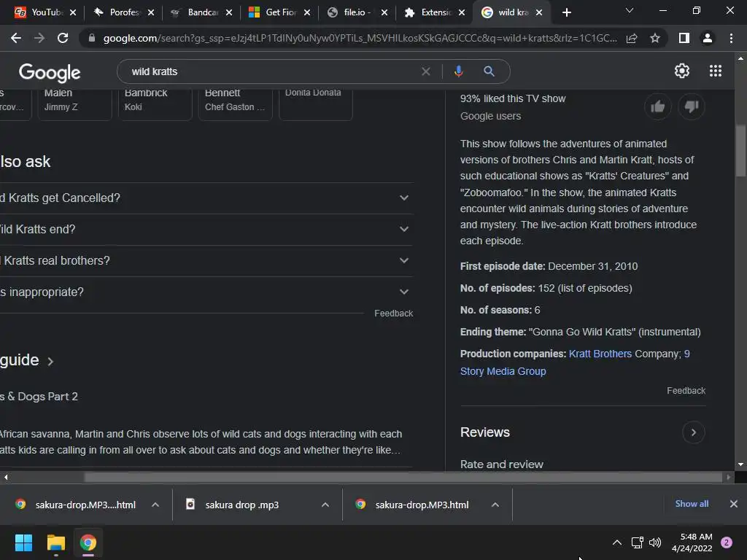Open Chrome three-dot menu
This screenshot has height=560, width=747.
tap(731, 38)
